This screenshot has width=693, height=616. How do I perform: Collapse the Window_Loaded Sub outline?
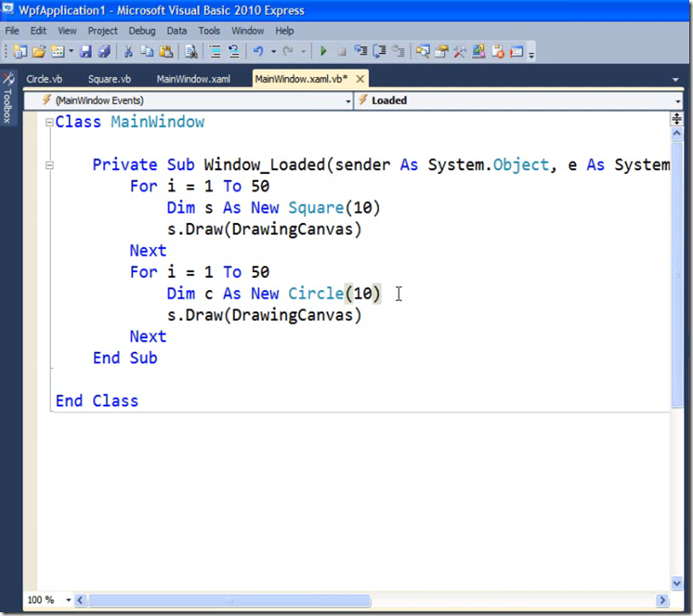(49, 165)
